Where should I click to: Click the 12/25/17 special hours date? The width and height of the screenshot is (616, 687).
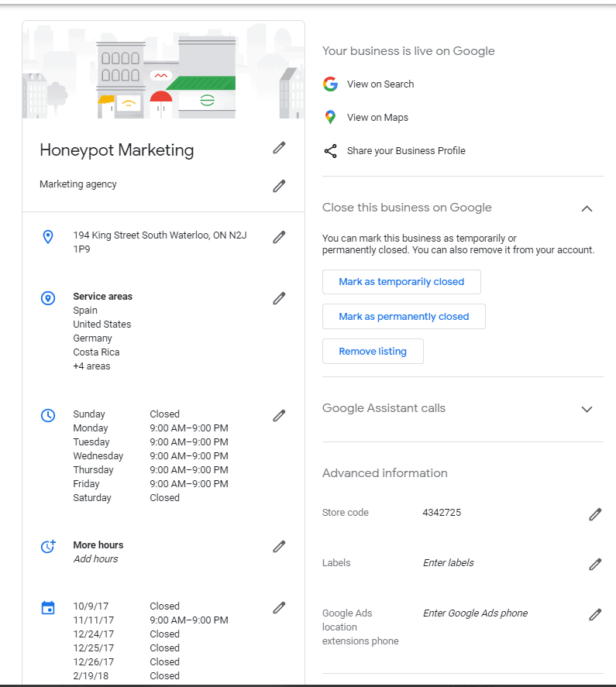[94, 648]
